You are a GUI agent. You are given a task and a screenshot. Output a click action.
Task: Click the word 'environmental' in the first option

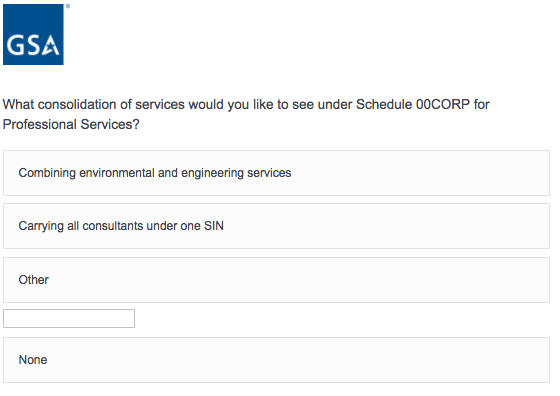tap(117, 173)
